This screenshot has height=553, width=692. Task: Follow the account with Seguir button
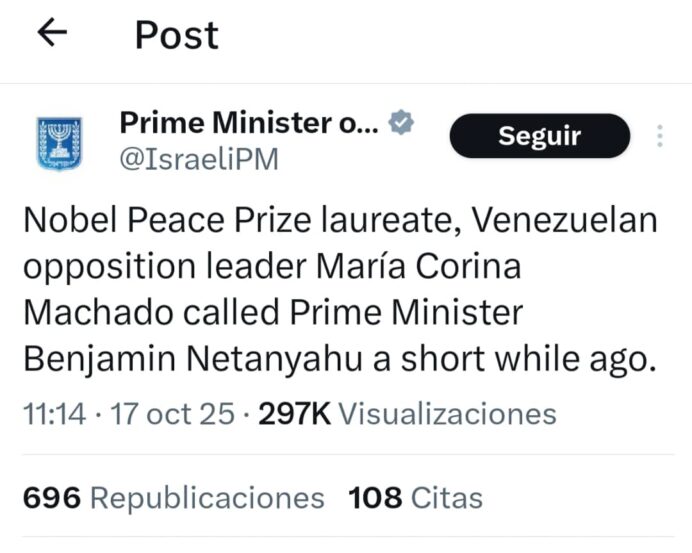[x=540, y=136]
